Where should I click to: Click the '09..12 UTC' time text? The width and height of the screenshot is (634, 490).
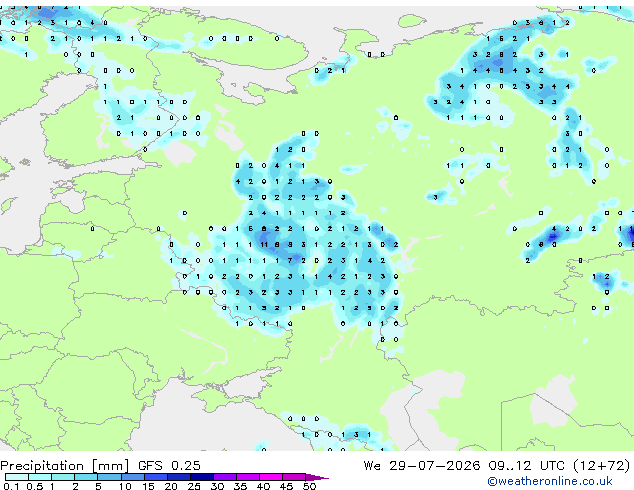[526, 466]
